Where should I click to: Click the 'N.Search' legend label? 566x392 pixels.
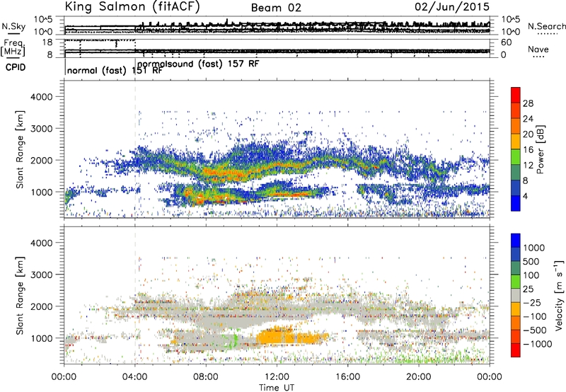click(546, 26)
